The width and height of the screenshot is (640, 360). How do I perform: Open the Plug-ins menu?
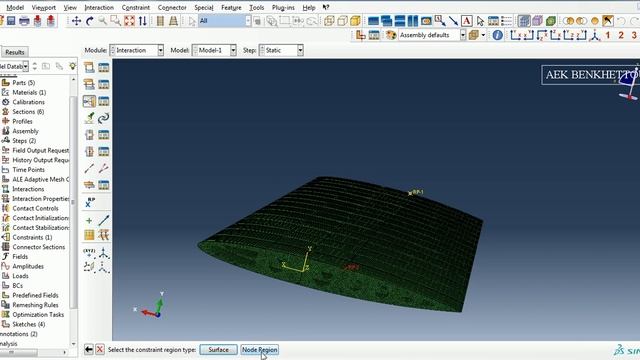point(283,7)
